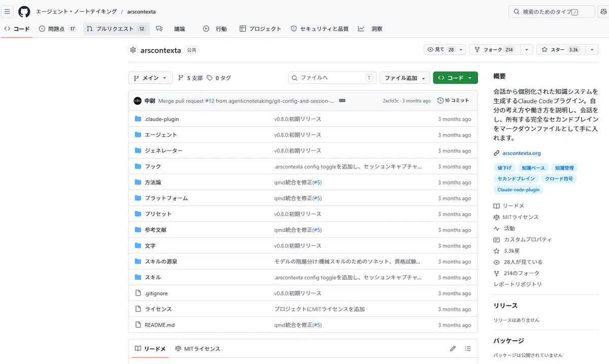
Task: Open the セキュリティと品質 tab
Action: pyautogui.click(x=320, y=29)
